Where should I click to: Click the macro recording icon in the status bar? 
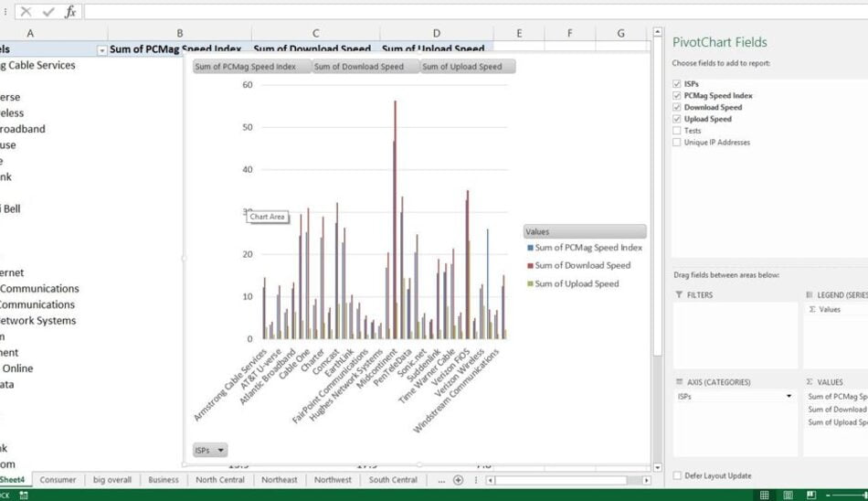(24, 495)
